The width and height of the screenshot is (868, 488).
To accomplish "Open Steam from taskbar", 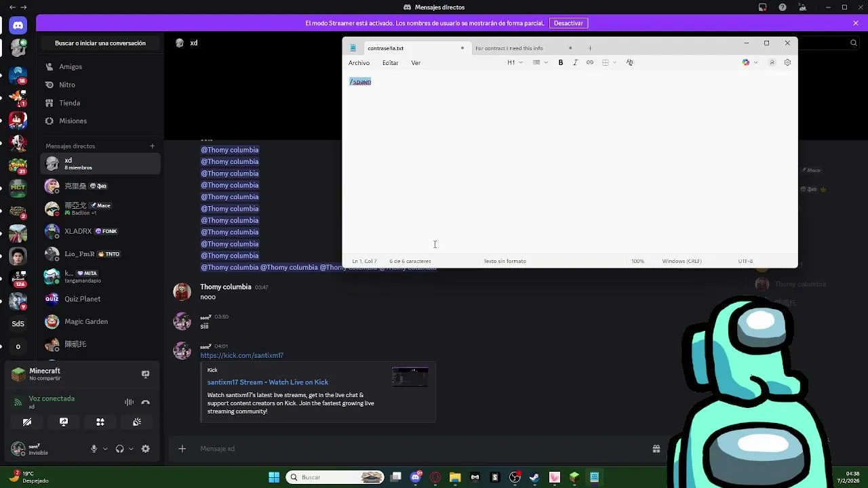I will (534, 477).
